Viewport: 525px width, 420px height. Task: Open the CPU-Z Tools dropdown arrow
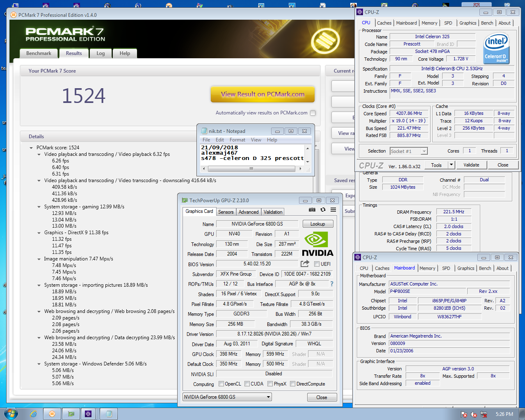coord(452,165)
